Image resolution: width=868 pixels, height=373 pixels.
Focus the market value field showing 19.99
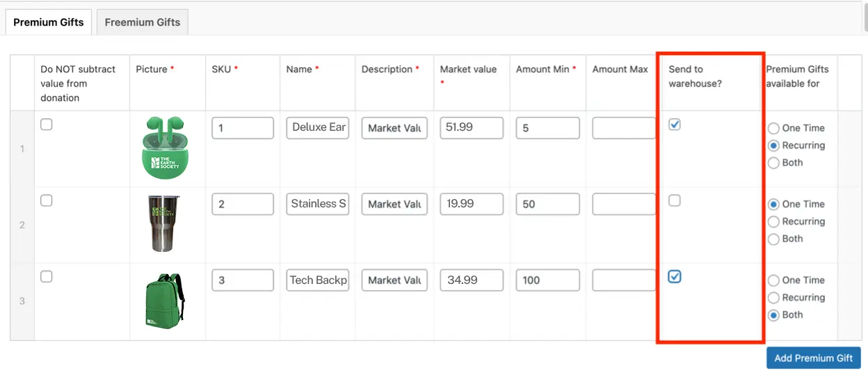(x=471, y=204)
